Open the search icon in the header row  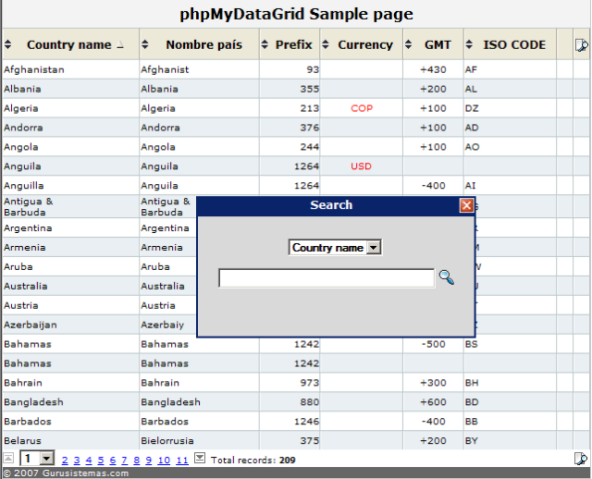tap(581, 45)
